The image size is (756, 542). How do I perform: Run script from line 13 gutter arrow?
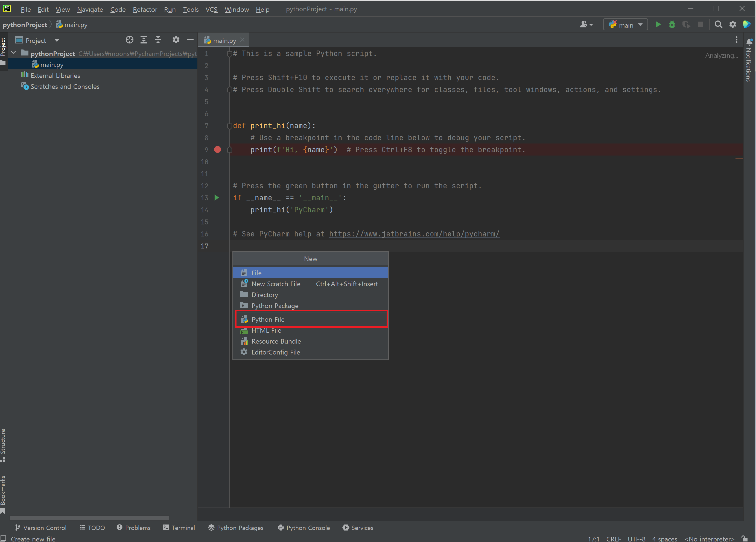tap(217, 198)
